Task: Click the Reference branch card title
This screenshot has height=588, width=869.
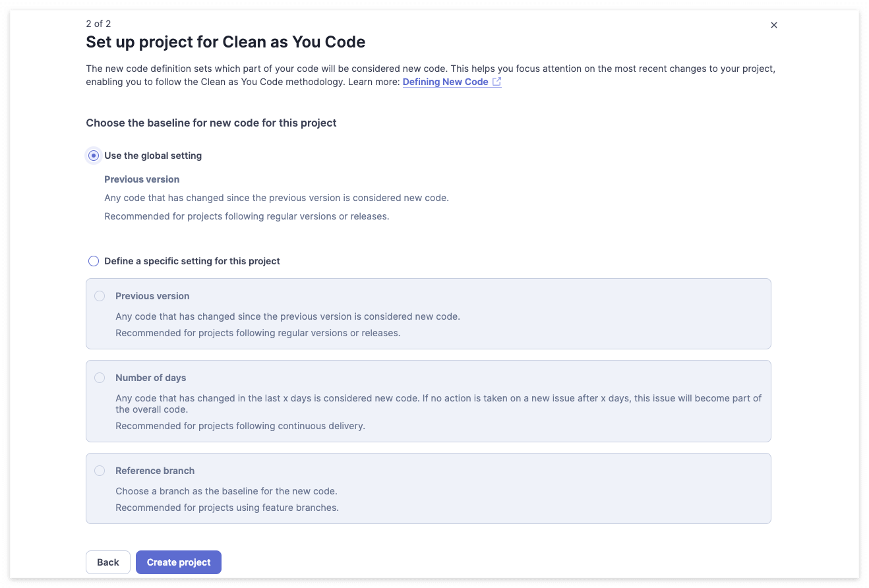Action: (155, 471)
